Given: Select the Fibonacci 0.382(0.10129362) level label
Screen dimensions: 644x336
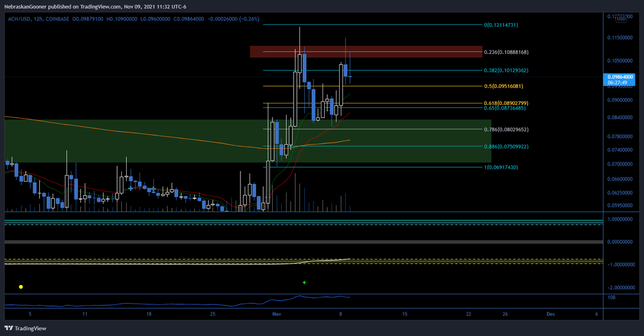Looking at the screenshot, I should [x=507, y=70].
